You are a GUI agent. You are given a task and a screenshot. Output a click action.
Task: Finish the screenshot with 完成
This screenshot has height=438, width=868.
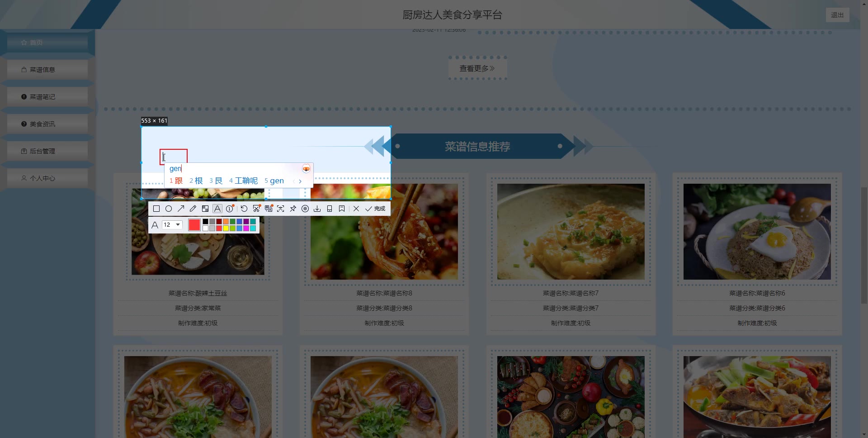[x=375, y=209]
